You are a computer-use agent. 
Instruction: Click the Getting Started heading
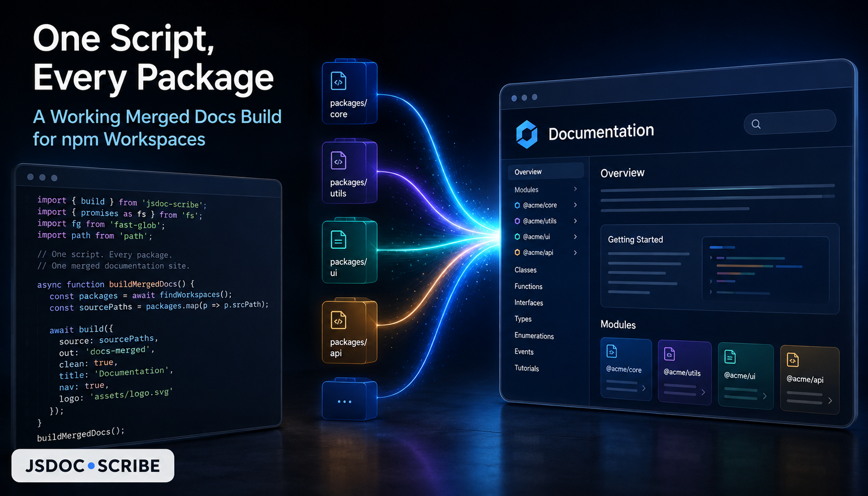click(x=635, y=239)
